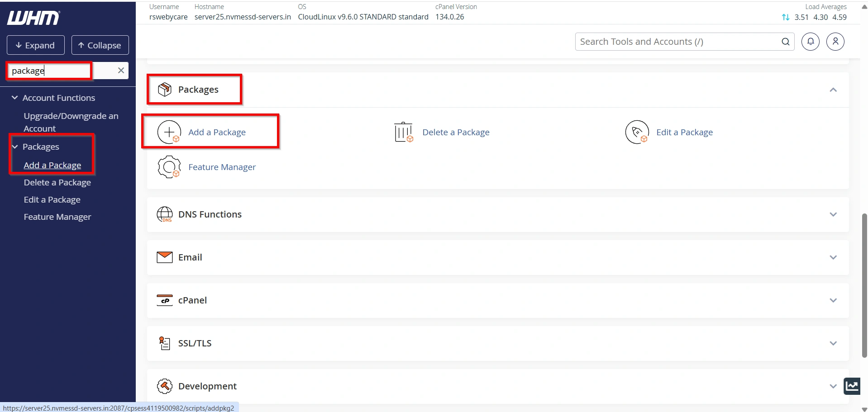Click the Add a Package plus-circle icon
Screen dimensions: 868x412
click(169, 132)
